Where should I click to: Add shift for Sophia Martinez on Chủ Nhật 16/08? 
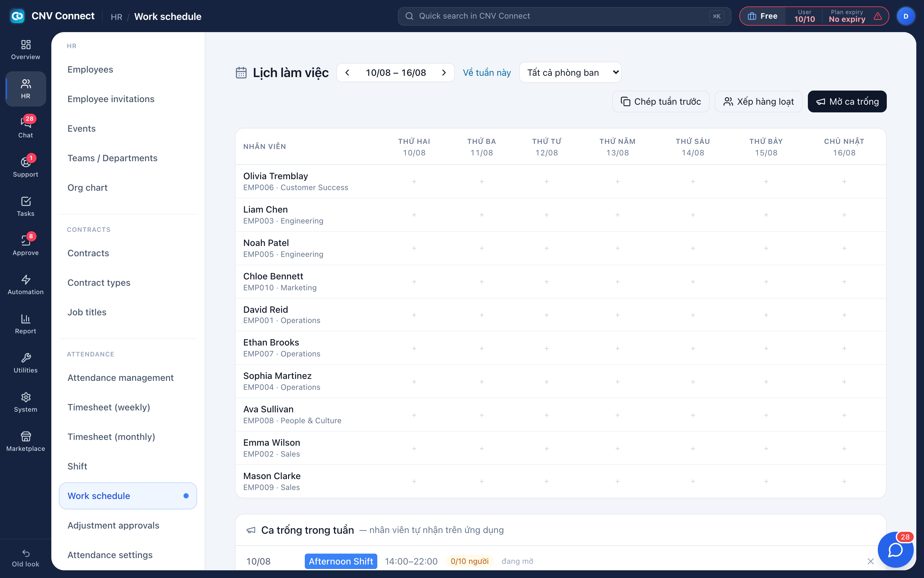click(844, 382)
